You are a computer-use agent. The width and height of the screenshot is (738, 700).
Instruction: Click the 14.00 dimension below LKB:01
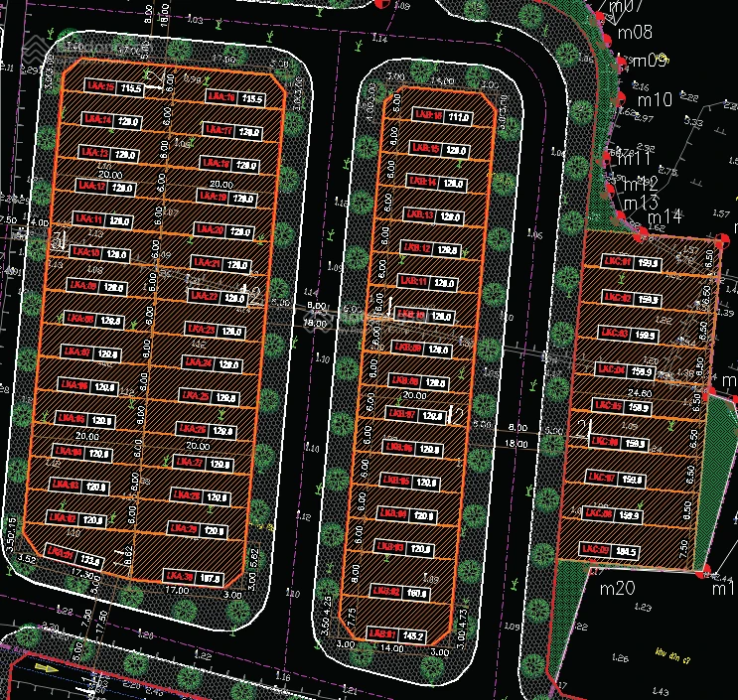point(391,648)
